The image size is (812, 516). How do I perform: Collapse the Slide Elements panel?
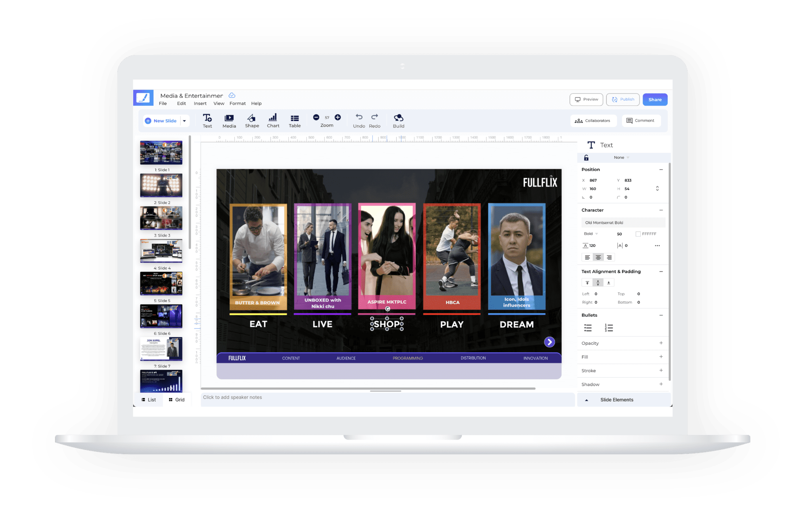[x=586, y=399]
